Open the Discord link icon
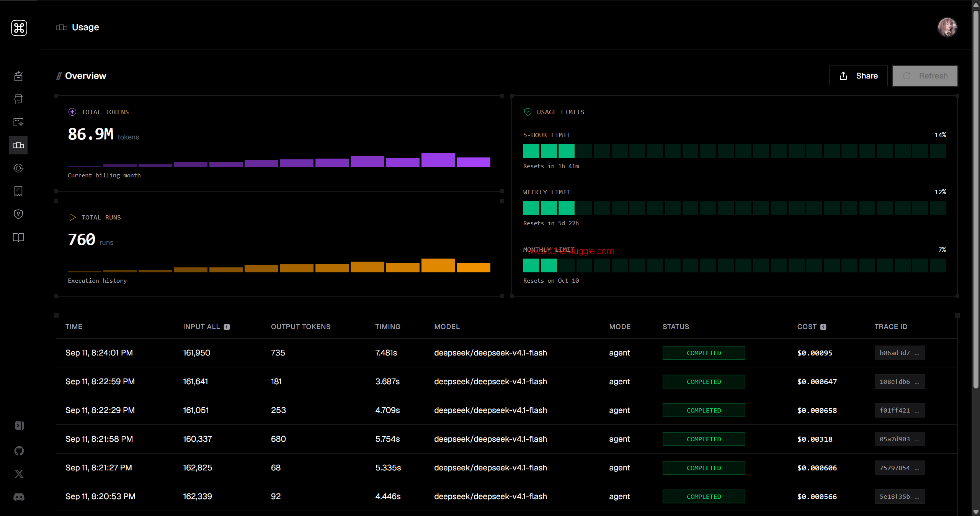 pyautogui.click(x=19, y=497)
